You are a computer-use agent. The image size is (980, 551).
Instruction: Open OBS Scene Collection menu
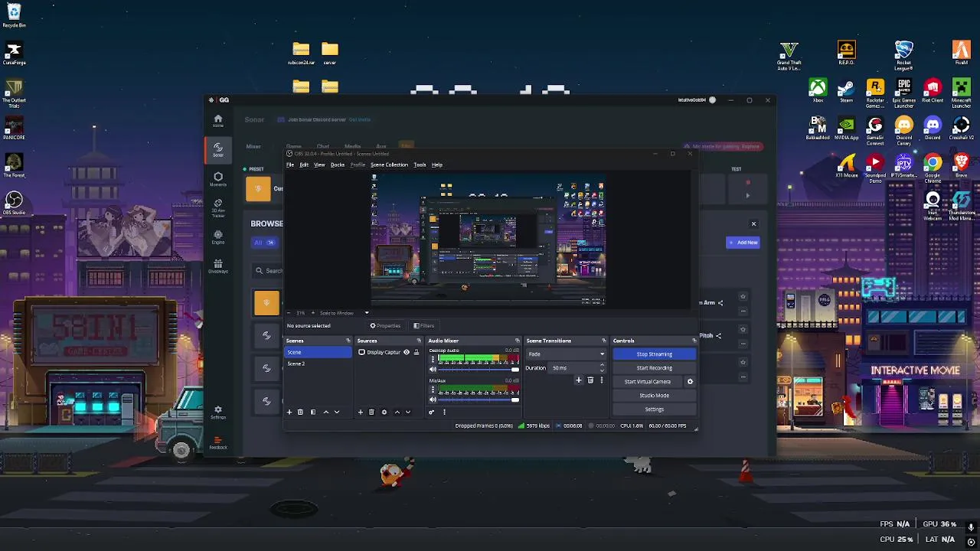(x=390, y=165)
